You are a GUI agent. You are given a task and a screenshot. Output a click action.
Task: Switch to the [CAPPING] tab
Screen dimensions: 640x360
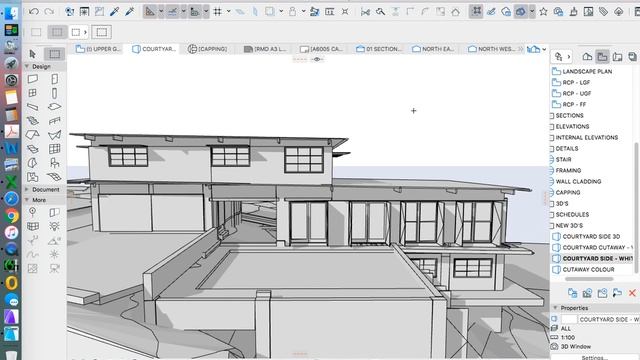pyautogui.click(x=208, y=49)
